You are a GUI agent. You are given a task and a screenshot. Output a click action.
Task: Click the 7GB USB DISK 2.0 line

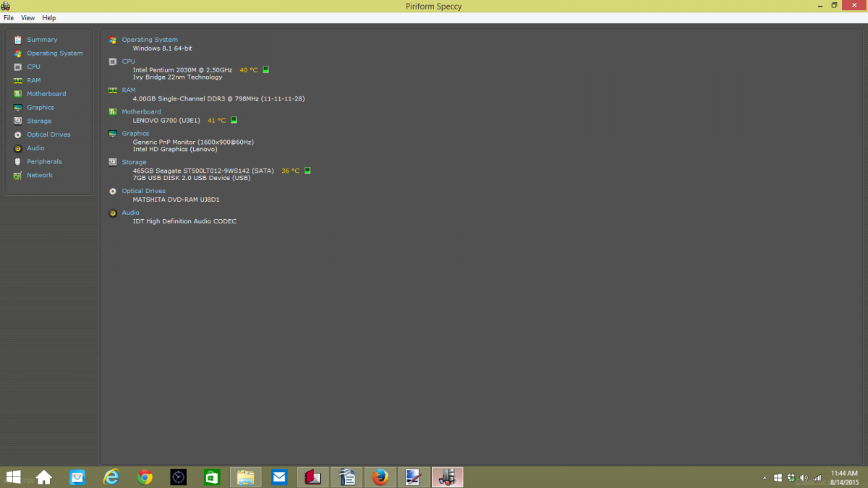click(x=191, y=178)
